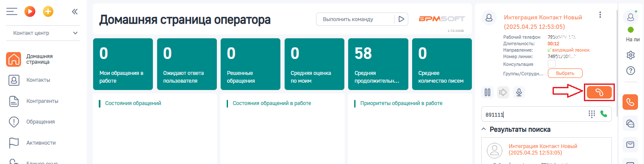
Task: Dial number with the green phone icon
Action: pos(604,114)
